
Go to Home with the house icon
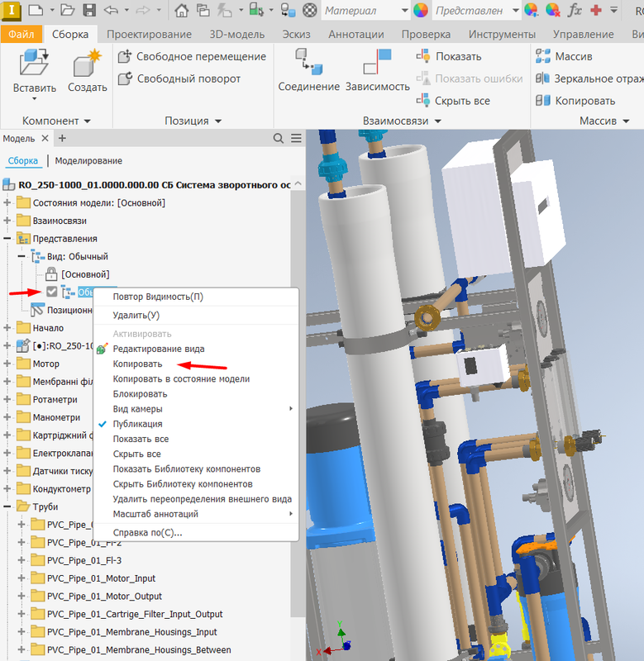pos(181,10)
